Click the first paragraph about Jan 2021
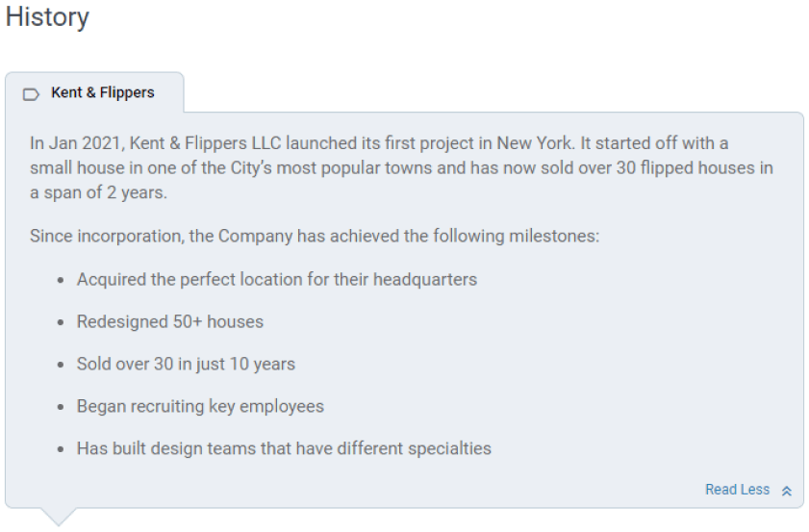The image size is (809, 532). pyautogui.click(x=401, y=167)
